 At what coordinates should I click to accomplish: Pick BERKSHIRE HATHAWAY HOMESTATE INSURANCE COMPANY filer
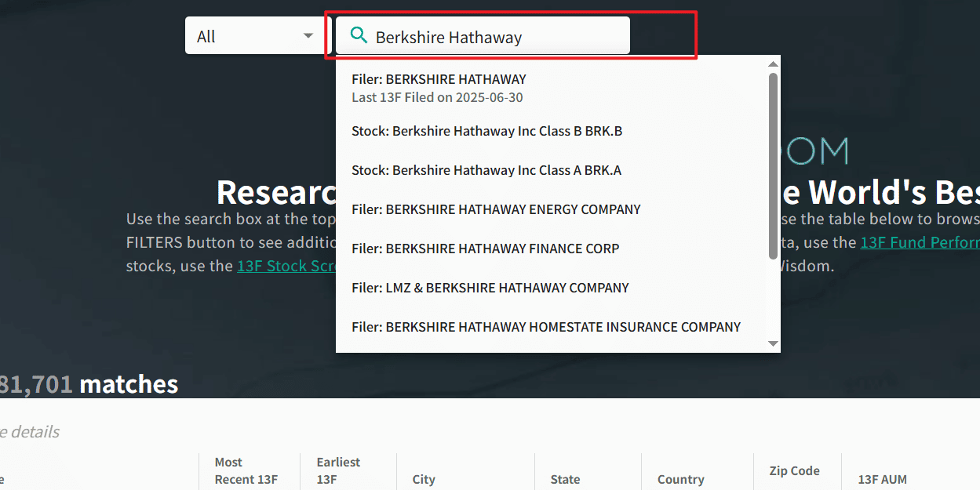pyautogui.click(x=552, y=327)
